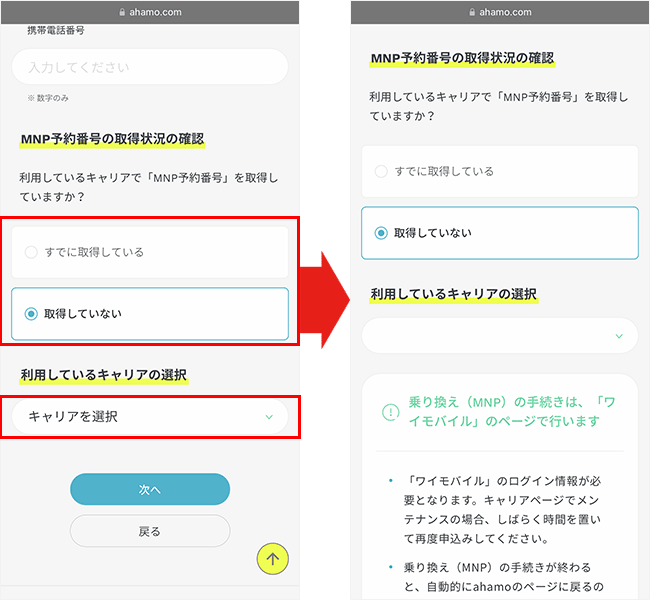650x600 pixels.
Task: Click the ahamo.com address bar in left screen
Action: pyautogui.click(x=150, y=12)
